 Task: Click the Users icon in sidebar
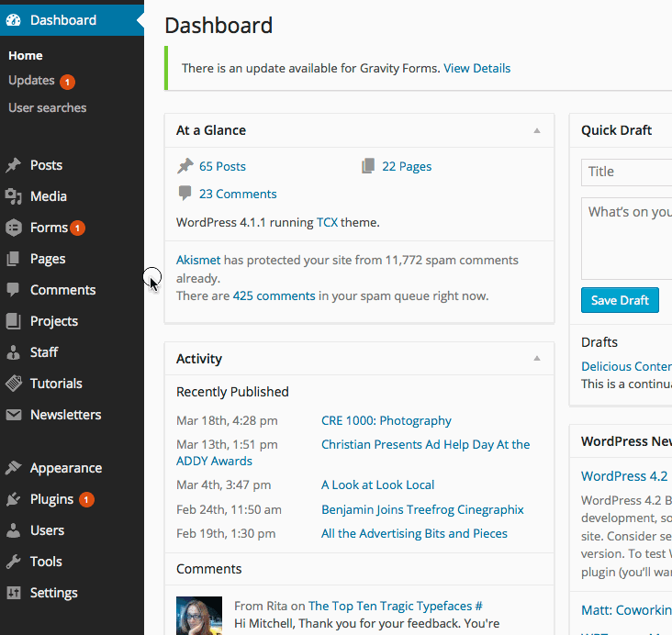[13, 530]
